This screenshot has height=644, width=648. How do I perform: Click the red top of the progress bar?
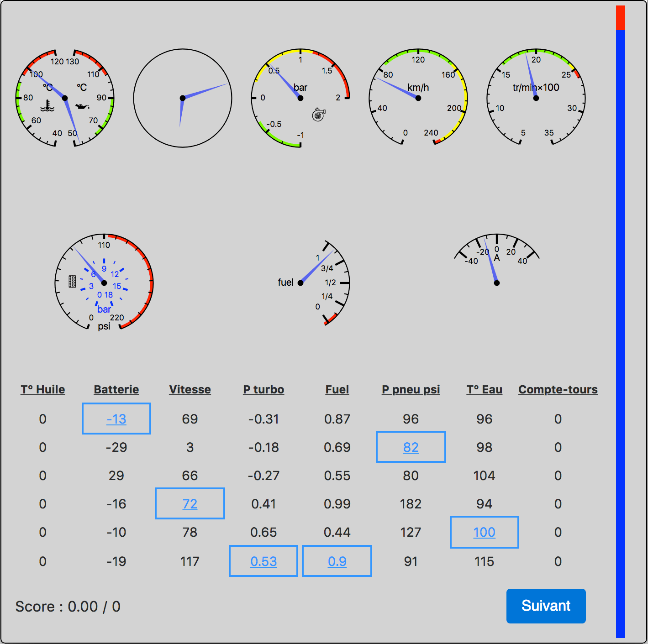point(621,18)
